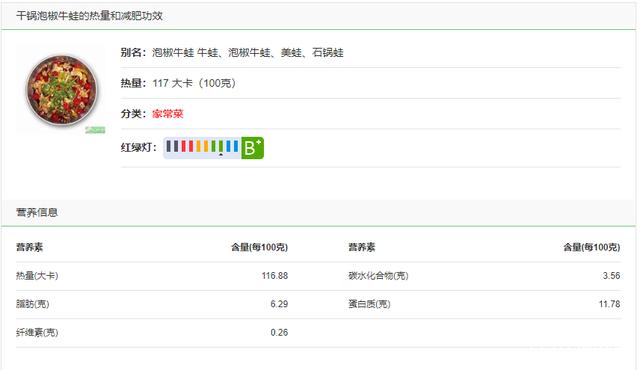Screen dimensions: 640x370
Task: Click the 热量 label beside 117 大卡
Action: point(133,83)
